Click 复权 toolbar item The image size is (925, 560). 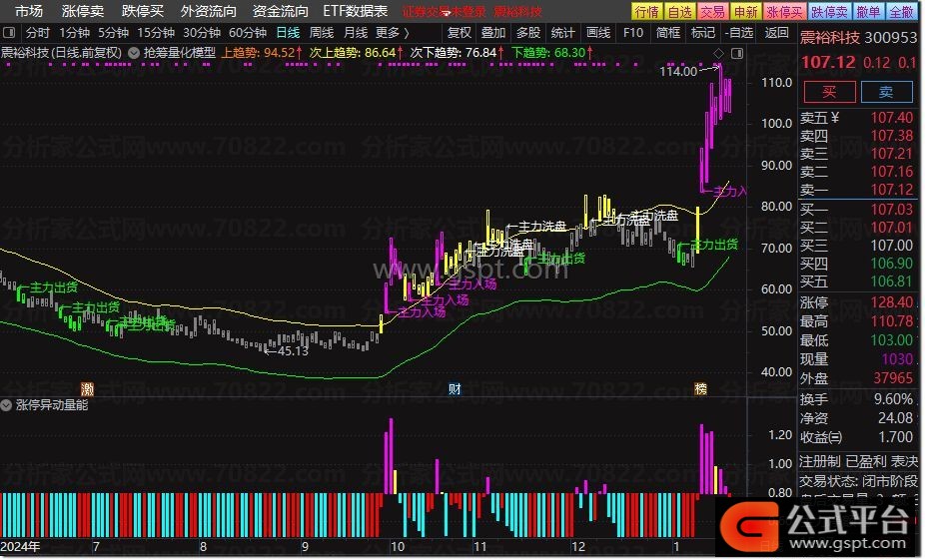[460, 33]
